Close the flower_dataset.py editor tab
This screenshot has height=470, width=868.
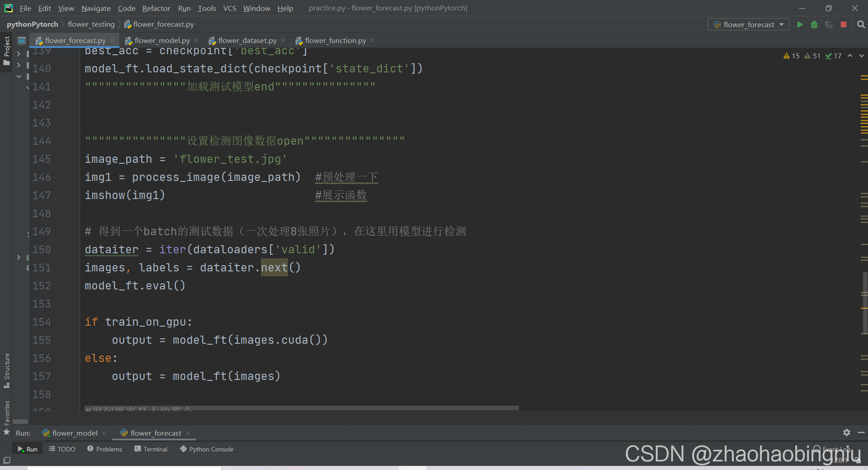[x=283, y=40]
